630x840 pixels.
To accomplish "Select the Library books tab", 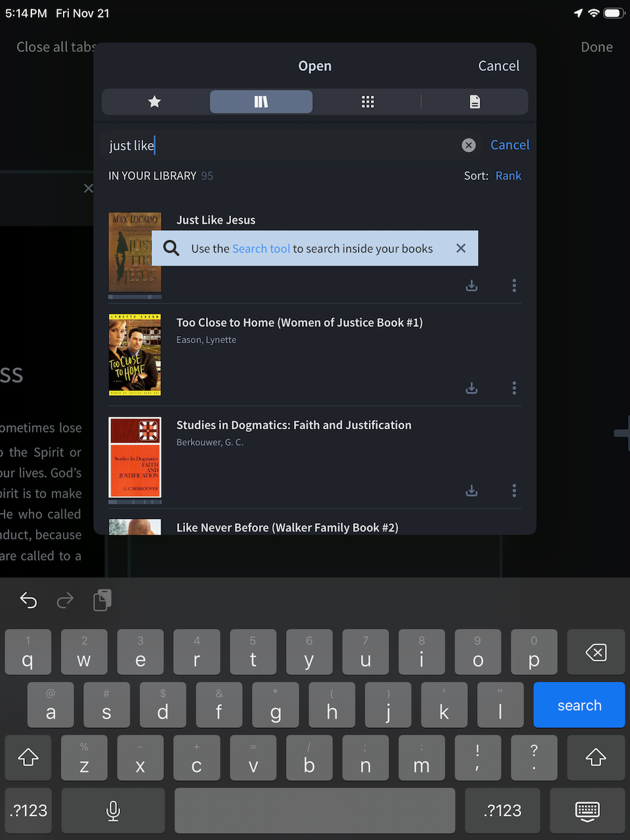I will [261, 102].
